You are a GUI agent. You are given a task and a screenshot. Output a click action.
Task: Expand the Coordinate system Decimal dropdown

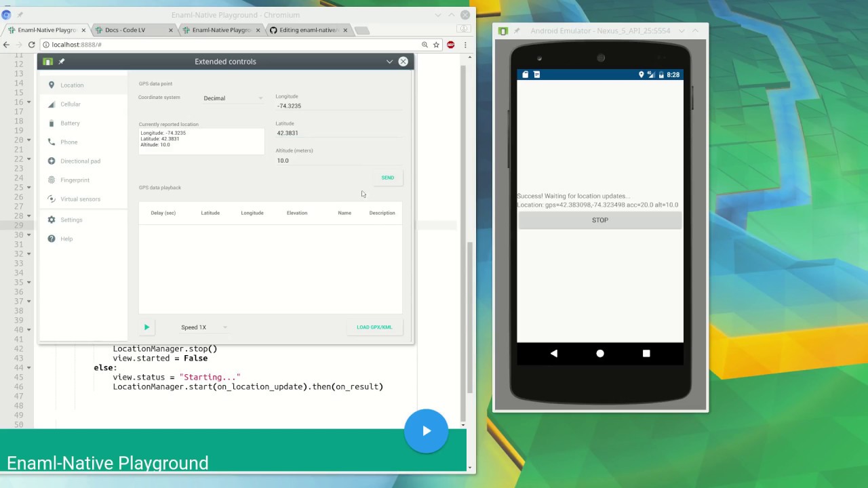[233, 98]
